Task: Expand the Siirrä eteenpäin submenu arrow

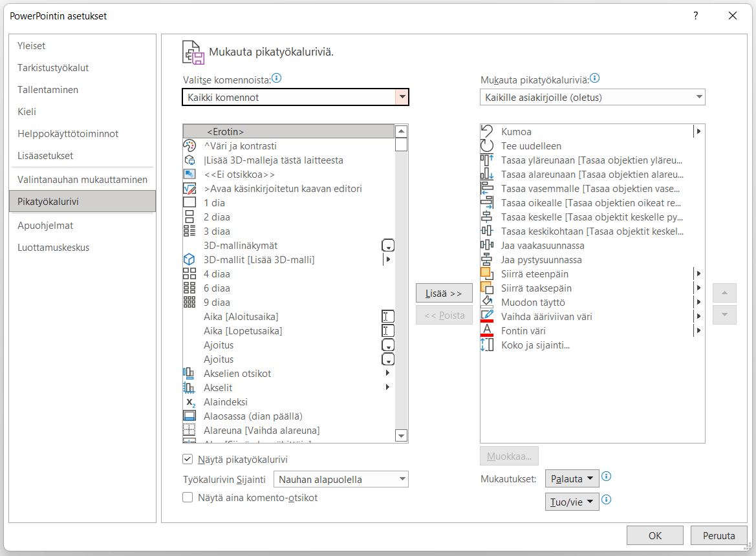Action: (698, 273)
